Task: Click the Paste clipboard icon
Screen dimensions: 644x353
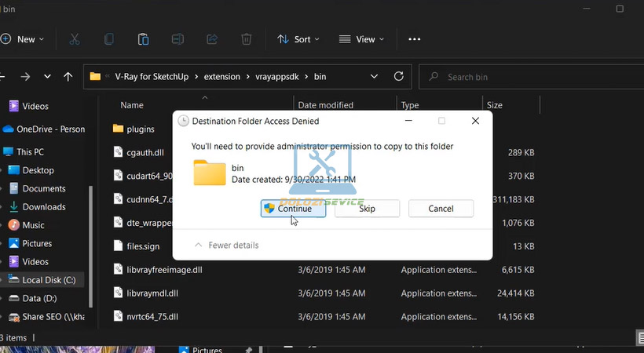Action: [x=143, y=39]
